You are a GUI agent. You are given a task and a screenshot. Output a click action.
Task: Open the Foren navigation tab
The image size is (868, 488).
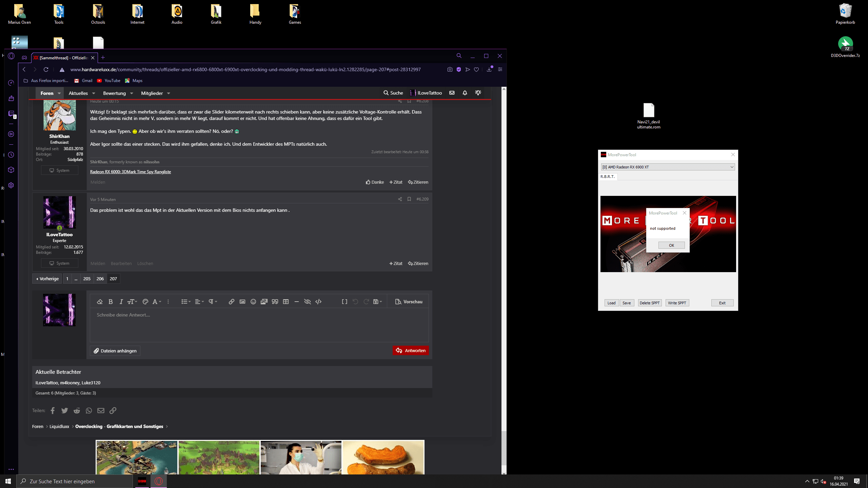click(47, 93)
